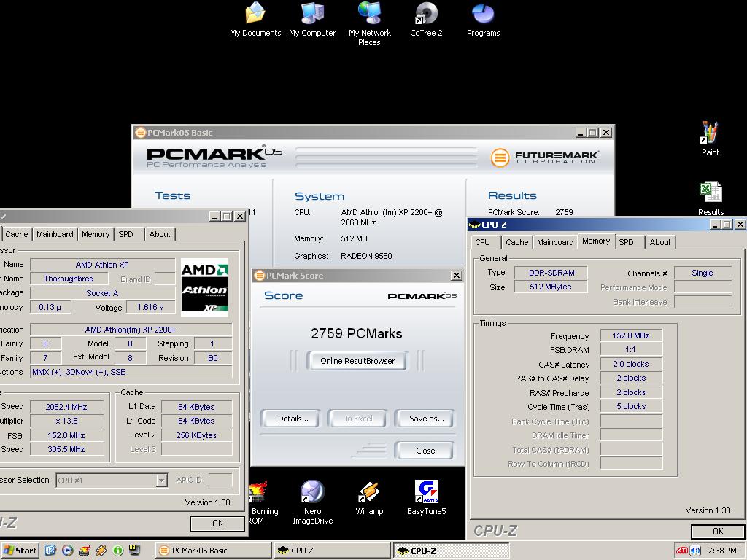
Task: Launch the EasyTune5 desktop shortcut
Action: click(x=426, y=497)
